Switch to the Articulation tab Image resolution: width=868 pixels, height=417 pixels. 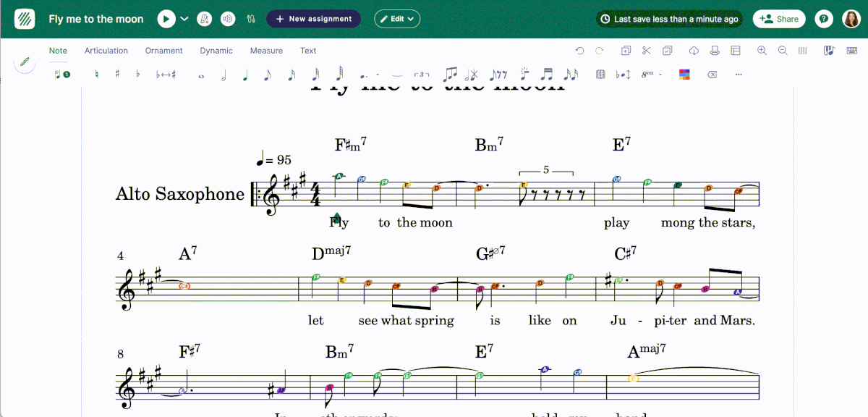point(106,51)
